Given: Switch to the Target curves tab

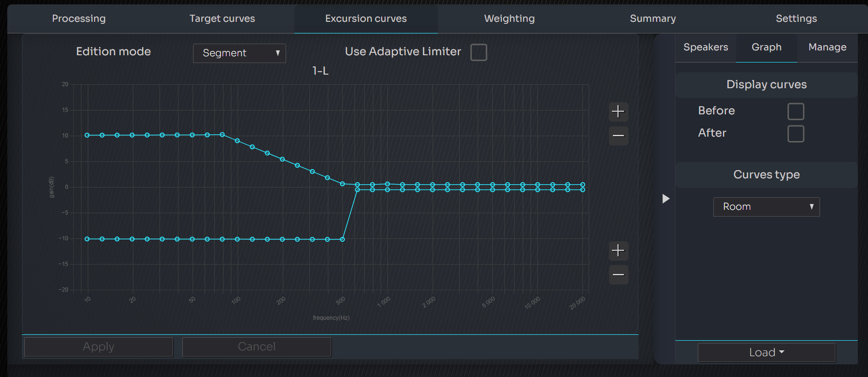Looking at the screenshot, I should (x=222, y=19).
